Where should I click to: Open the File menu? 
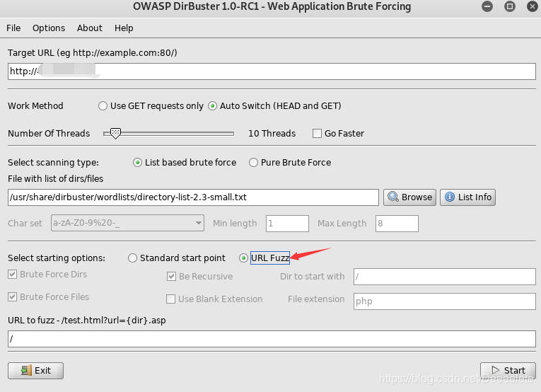[13, 28]
